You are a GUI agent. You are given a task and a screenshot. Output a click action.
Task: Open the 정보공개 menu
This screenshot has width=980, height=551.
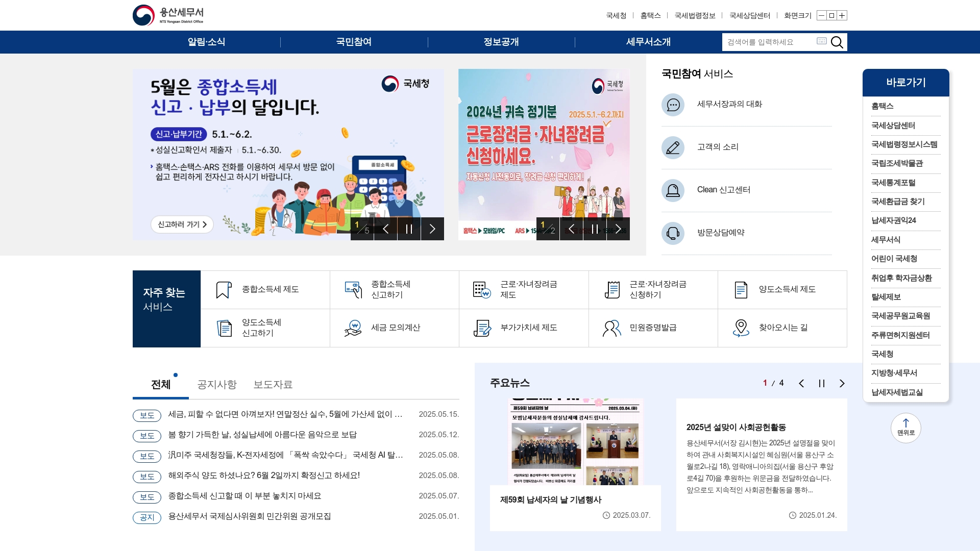501,42
